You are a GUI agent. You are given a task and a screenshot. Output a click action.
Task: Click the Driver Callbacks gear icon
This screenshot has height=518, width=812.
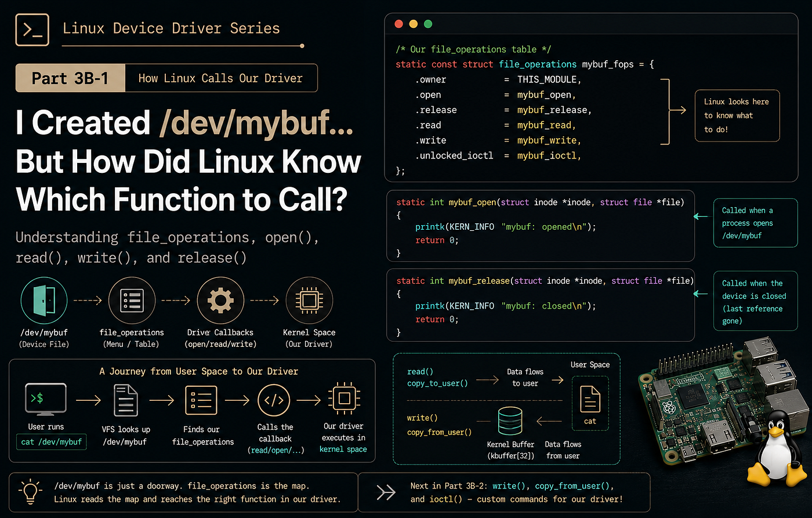(x=220, y=300)
